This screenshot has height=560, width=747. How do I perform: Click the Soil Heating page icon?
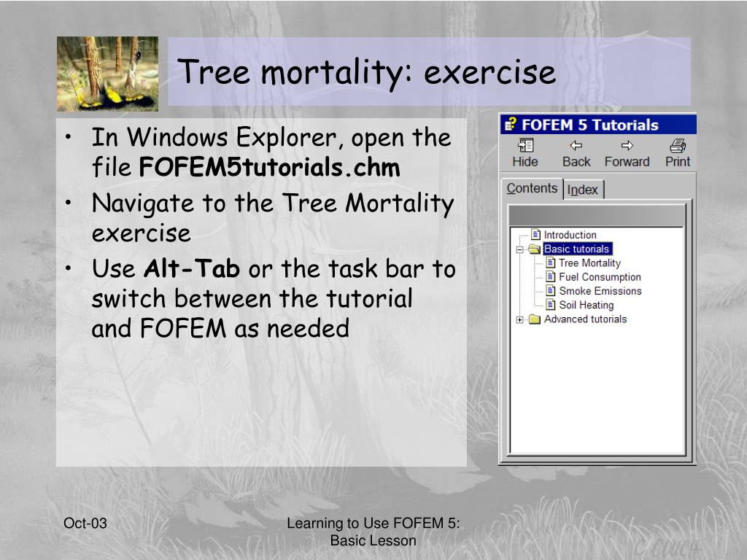[551, 305]
